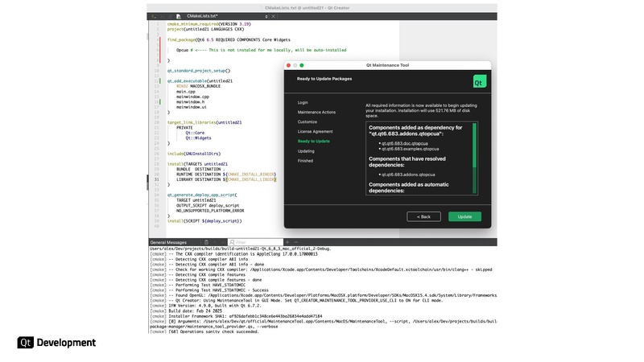This screenshot has height=362, width=644.
Task: Jump to next item in General Messages
Action: [x=223, y=242]
